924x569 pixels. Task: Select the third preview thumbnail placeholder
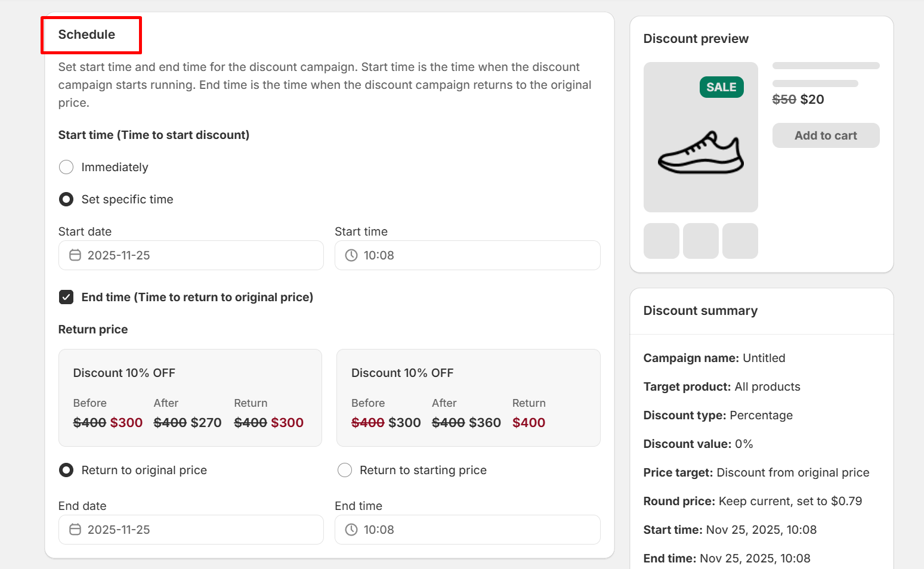tap(740, 241)
